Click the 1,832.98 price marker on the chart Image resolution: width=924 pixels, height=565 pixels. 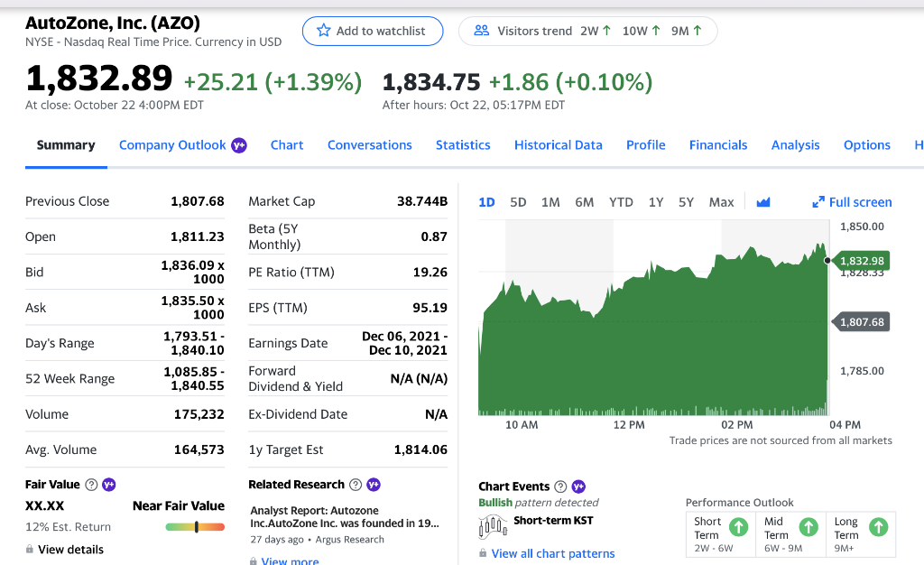[862, 259]
